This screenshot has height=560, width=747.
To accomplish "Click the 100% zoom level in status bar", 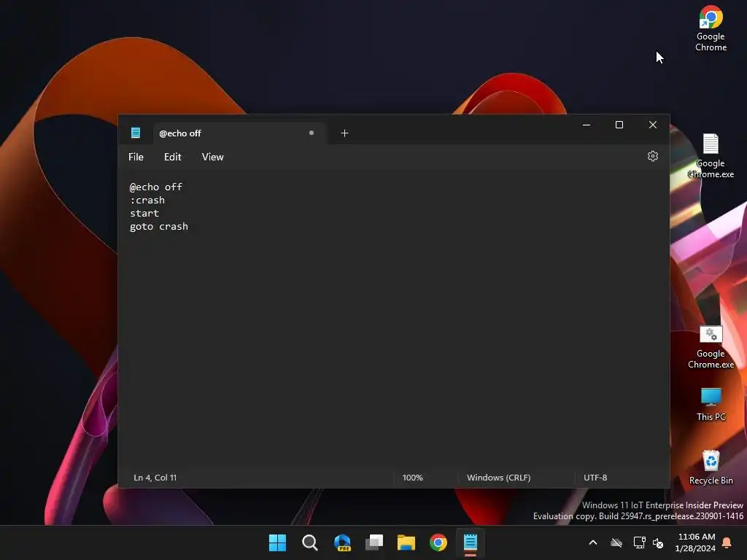I will (x=413, y=478).
